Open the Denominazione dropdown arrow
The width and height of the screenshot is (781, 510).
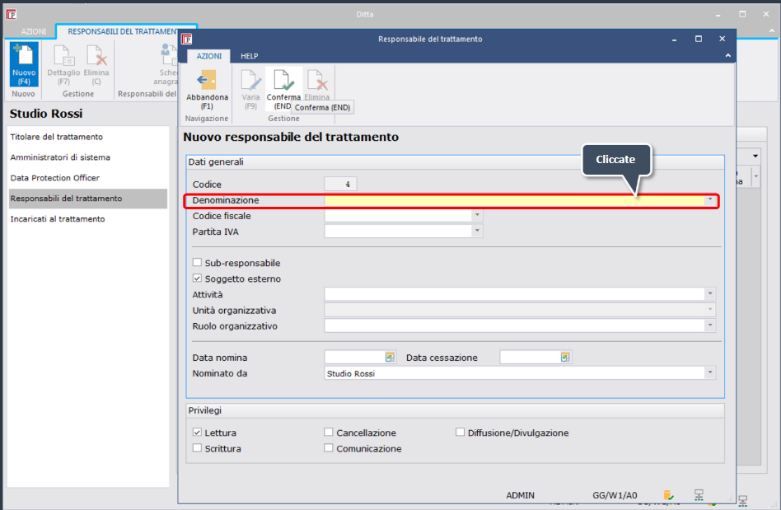(x=710, y=200)
